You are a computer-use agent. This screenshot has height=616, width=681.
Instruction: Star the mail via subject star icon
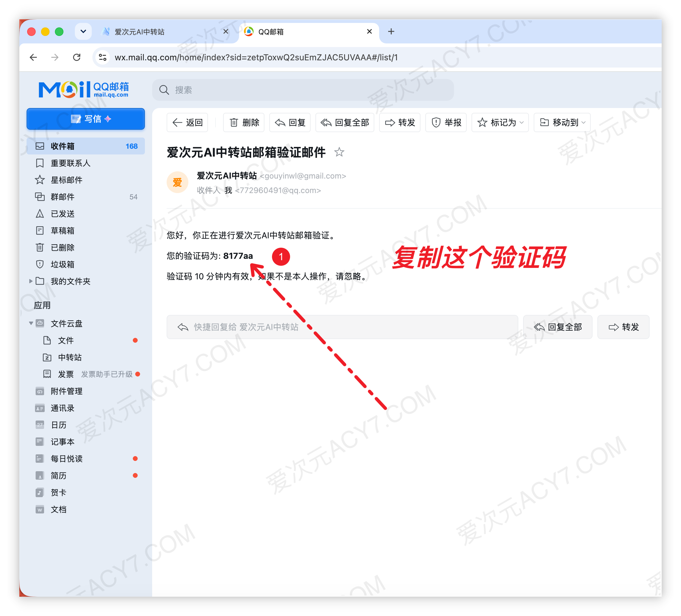[339, 153]
